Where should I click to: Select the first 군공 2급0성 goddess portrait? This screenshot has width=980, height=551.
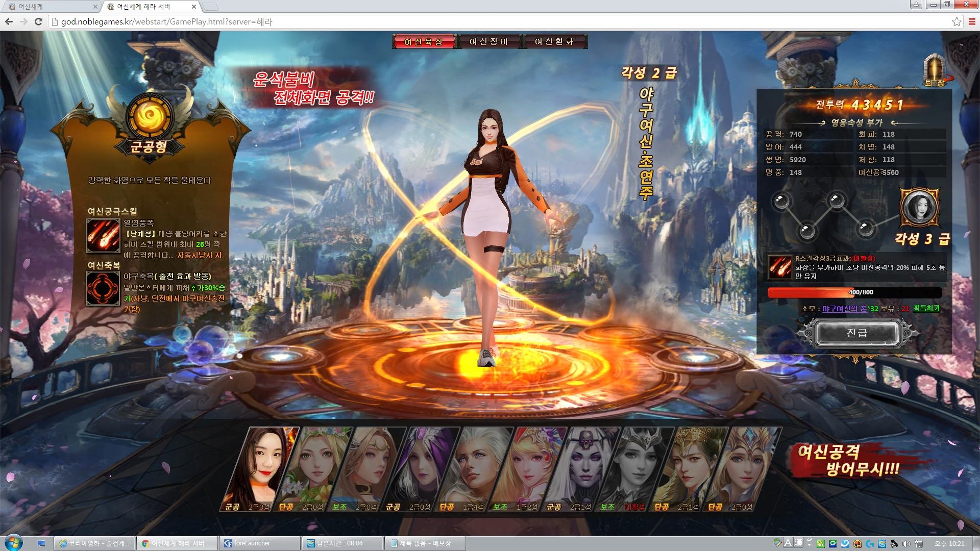tap(259, 469)
